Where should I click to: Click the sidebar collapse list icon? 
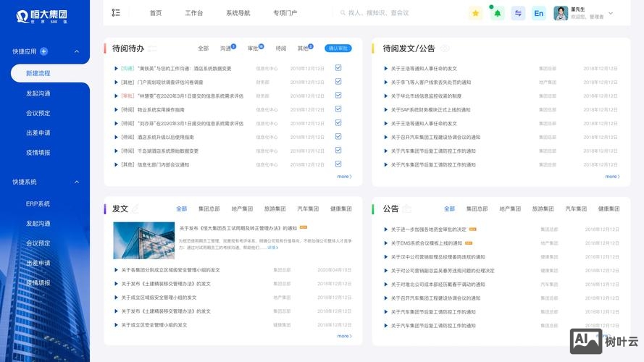coord(116,13)
